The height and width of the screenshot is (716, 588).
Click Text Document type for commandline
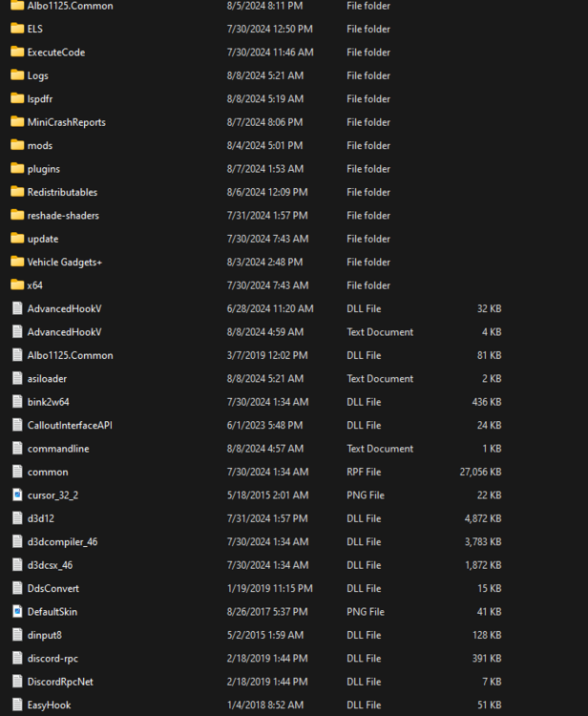coord(380,449)
